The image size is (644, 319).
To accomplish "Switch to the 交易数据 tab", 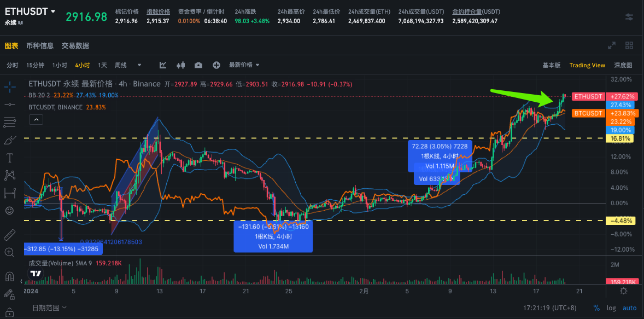I will 75,46.
